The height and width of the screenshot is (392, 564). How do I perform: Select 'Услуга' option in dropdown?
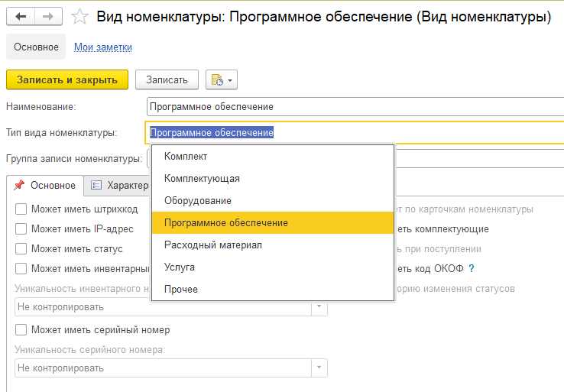(180, 267)
